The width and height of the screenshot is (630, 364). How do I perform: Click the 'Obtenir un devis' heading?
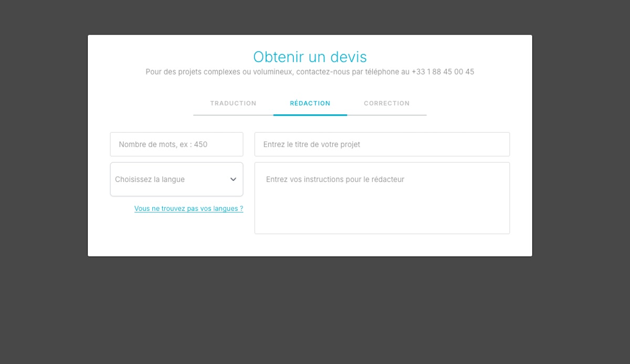coord(310,57)
